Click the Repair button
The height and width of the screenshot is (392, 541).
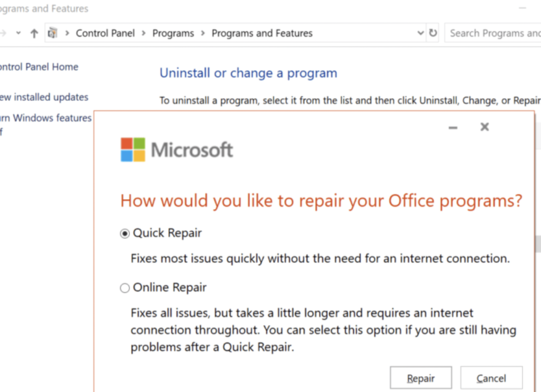point(421,378)
